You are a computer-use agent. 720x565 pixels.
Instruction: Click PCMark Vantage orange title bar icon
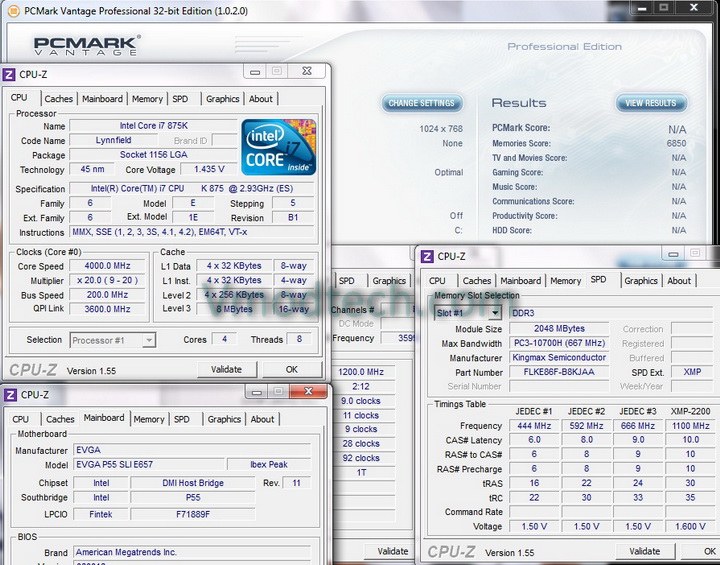tap(14, 11)
